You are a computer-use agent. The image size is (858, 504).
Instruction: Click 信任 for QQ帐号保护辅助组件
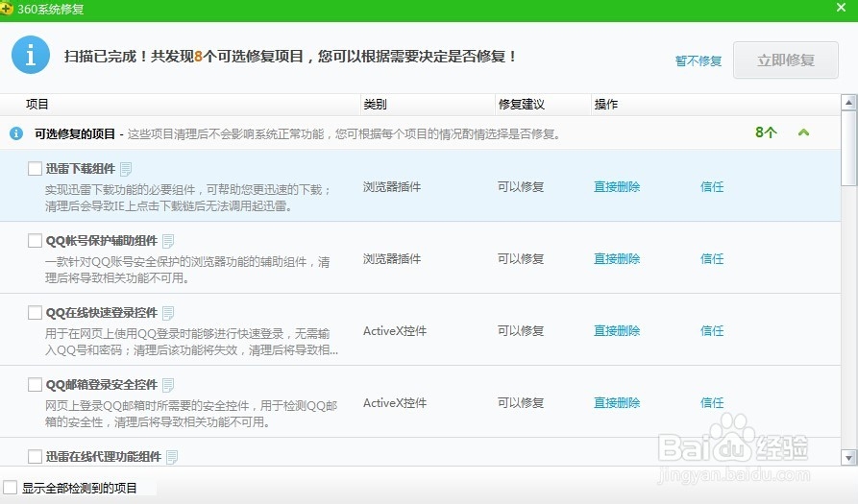(712, 258)
